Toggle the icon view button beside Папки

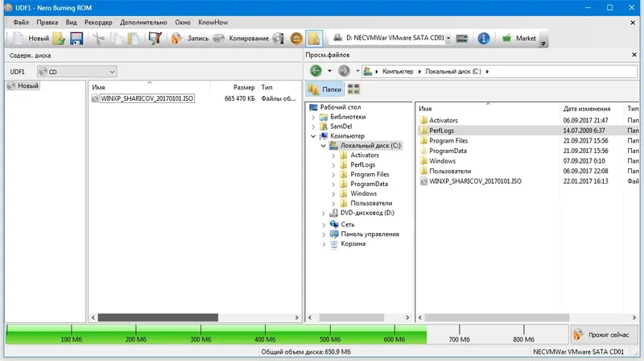click(x=354, y=89)
